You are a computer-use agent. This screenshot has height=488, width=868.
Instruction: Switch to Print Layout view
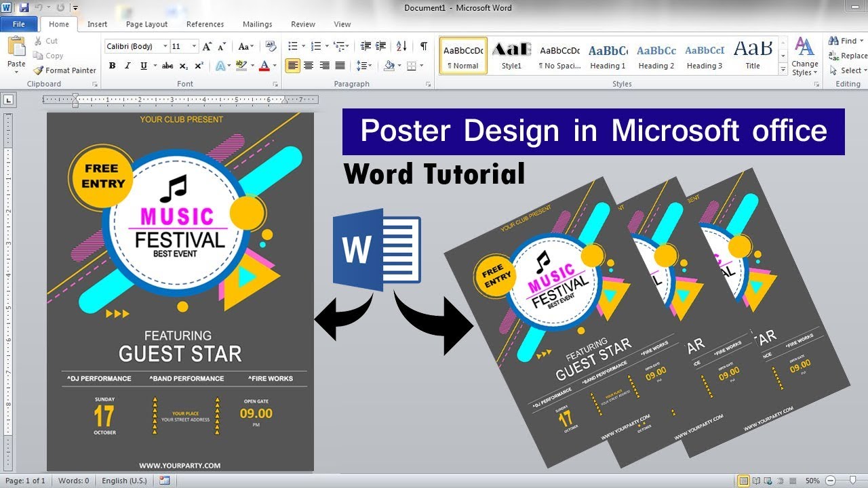[x=743, y=481]
